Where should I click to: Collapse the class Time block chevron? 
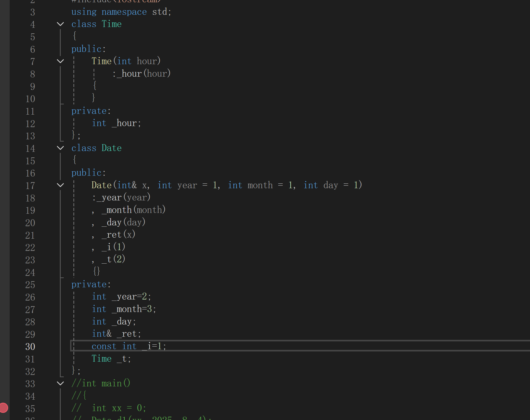point(60,24)
